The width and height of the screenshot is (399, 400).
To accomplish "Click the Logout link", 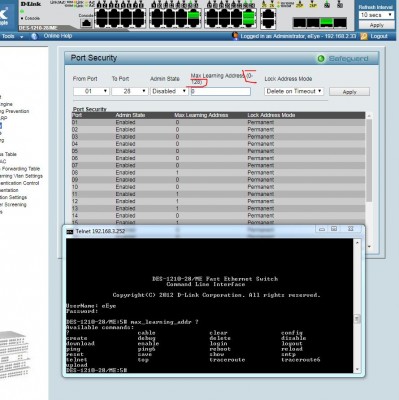I will click(379, 36).
